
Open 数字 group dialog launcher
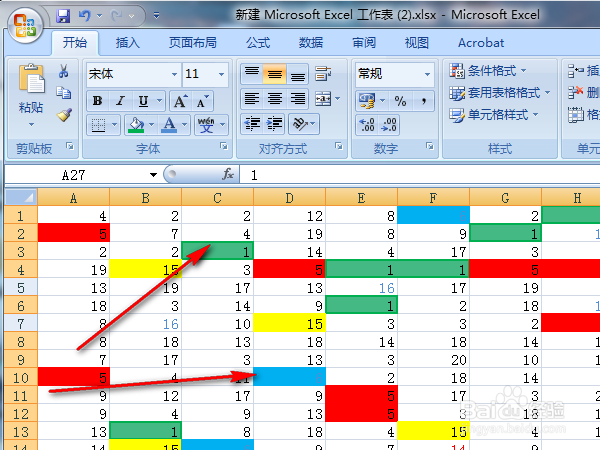[x=430, y=146]
